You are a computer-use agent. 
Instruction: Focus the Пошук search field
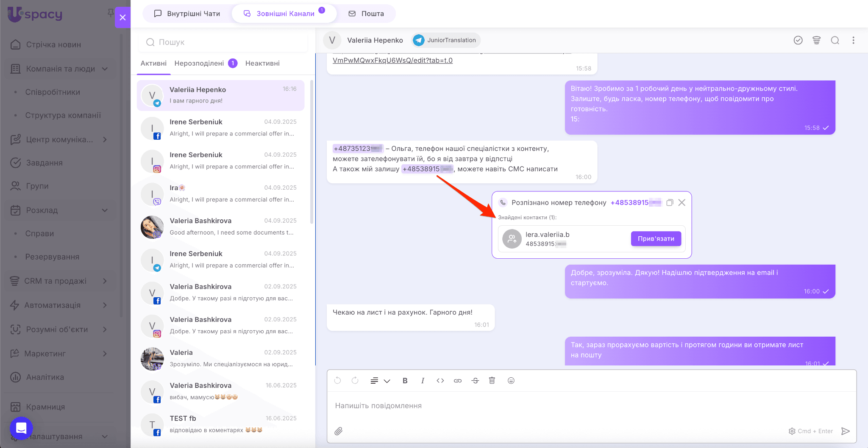click(223, 42)
